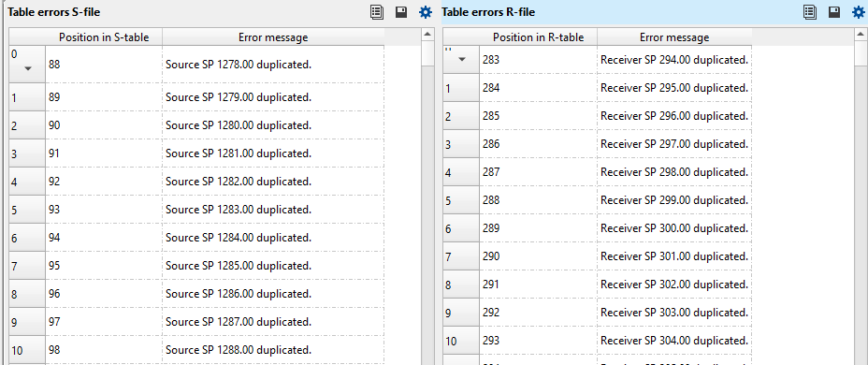Select 'Receiver SP 294.00 duplicated.' message
The height and width of the screenshot is (365, 868).
pyautogui.click(x=674, y=60)
